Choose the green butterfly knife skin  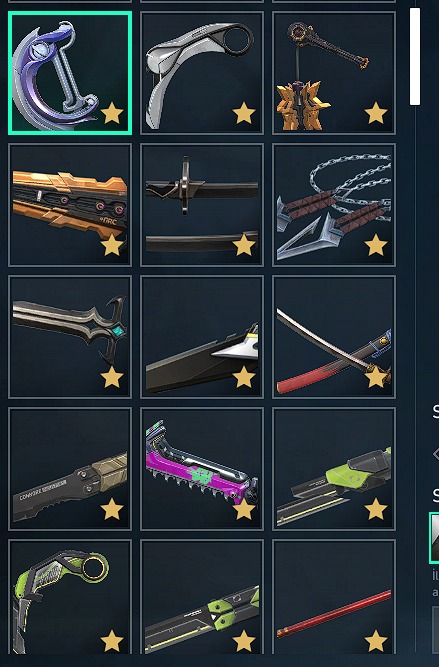[x=202, y=597]
